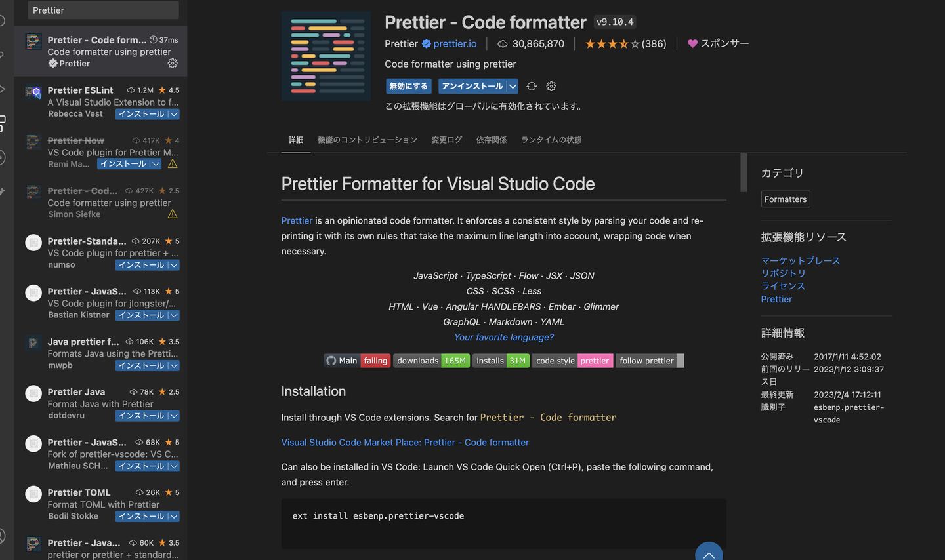The width and height of the screenshot is (945, 560).
Task: Click the heart スポンサー sponsor icon
Action: tap(692, 43)
